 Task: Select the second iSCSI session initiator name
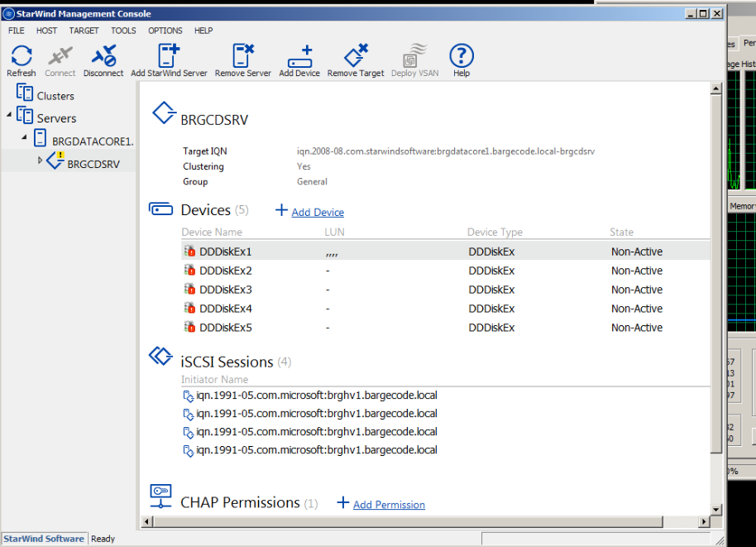click(317, 414)
